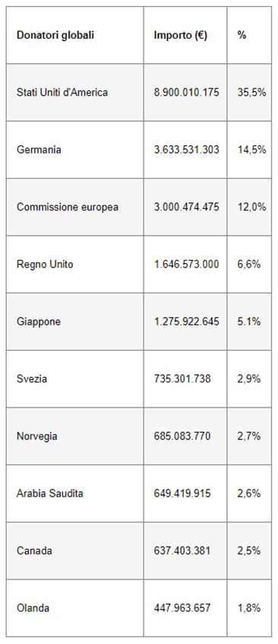Click the amount 1.646.573.000

point(187,264)
